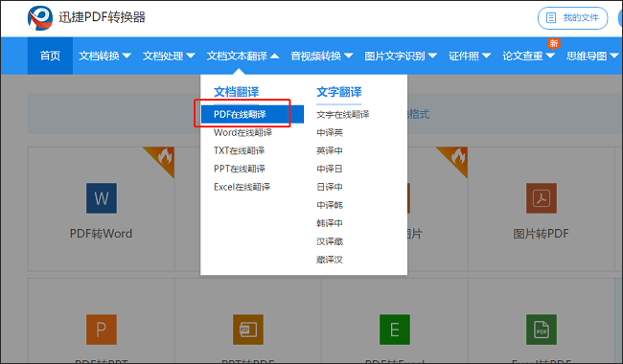Image resolution: width=623 pixels, height=364 pixels.
Task: Collapse the 文档文本翻译 menu
Action: [x=242, y=56]
